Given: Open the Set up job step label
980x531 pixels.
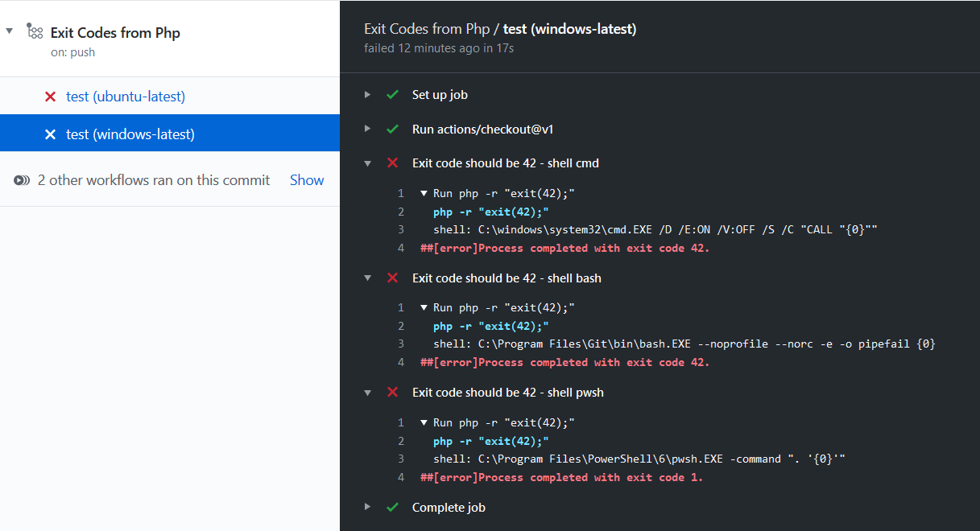Looking at the screenshot, I should pyautogui.click(x=440, y=95).
